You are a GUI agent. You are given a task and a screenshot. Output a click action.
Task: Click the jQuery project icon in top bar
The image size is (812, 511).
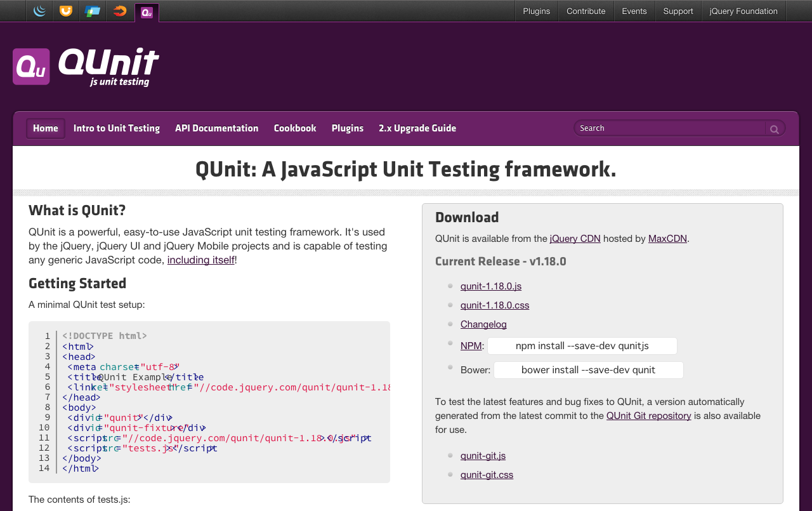tap(39, 11)
